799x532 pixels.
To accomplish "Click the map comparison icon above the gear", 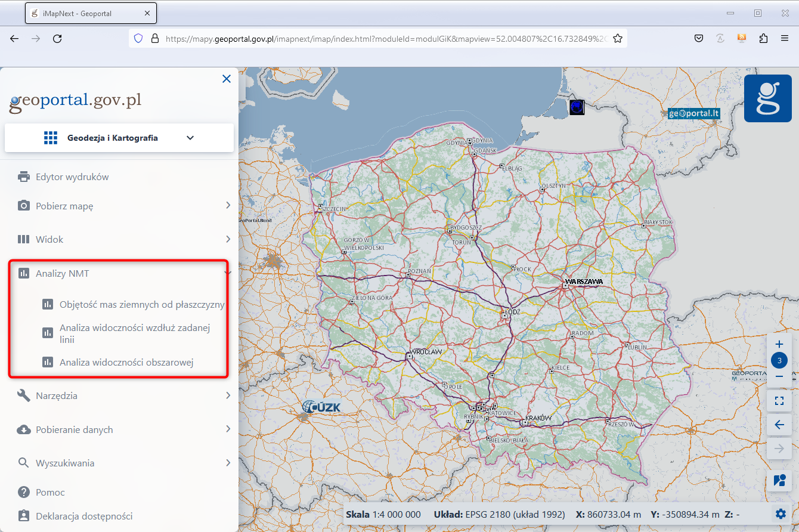I will point(779,481).
